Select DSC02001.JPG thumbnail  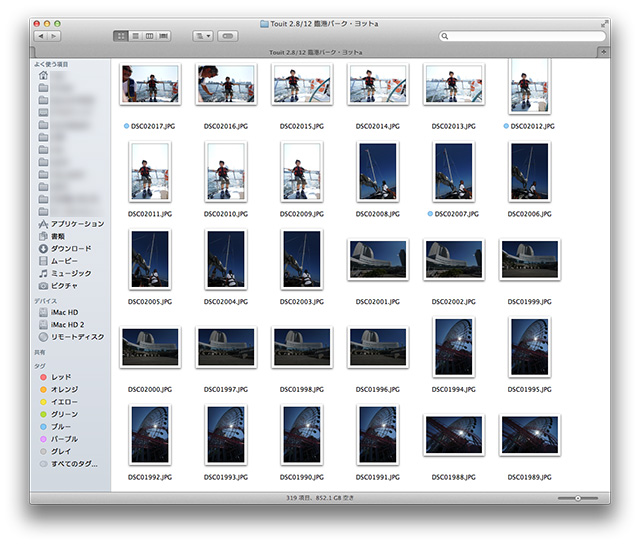[x=378, y=260]
